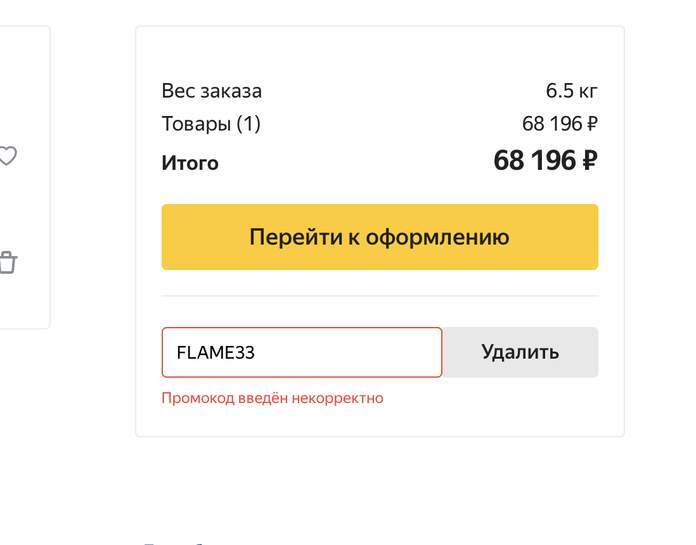Click the bold 68 196 ₽ total
The height and width of the screenshot is (545, 696).
tap(545, 160)
